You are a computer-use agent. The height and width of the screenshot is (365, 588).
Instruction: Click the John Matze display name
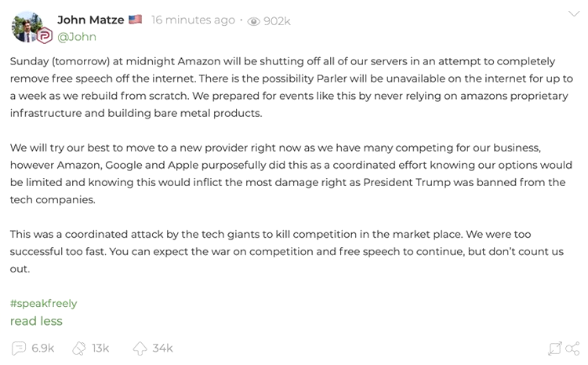pyautogui.click(x=91, y=20)
